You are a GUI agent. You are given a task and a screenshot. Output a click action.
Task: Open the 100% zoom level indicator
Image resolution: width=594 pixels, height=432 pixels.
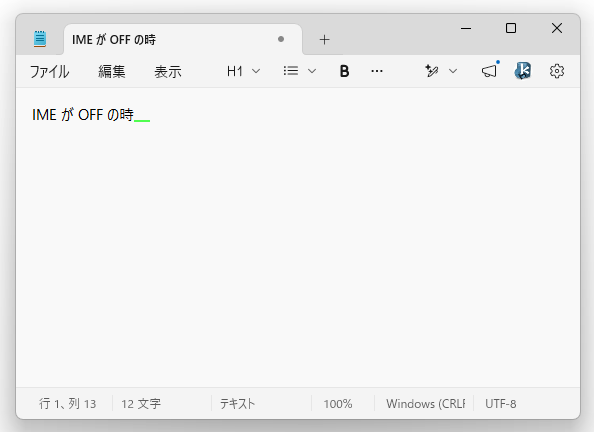(x=338, y=404)
